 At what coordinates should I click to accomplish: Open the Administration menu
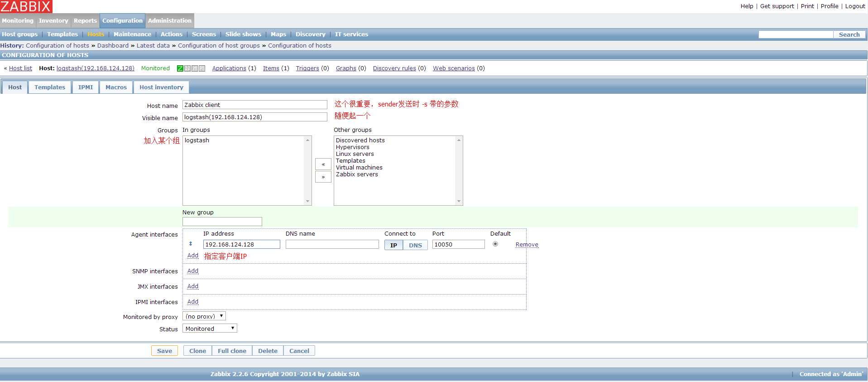[x=170, y=21]
